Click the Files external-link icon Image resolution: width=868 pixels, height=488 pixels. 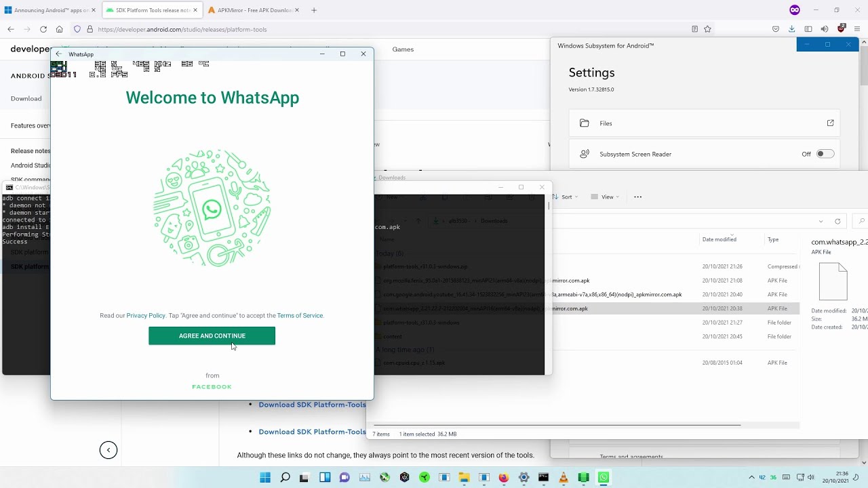coord(830,123)
